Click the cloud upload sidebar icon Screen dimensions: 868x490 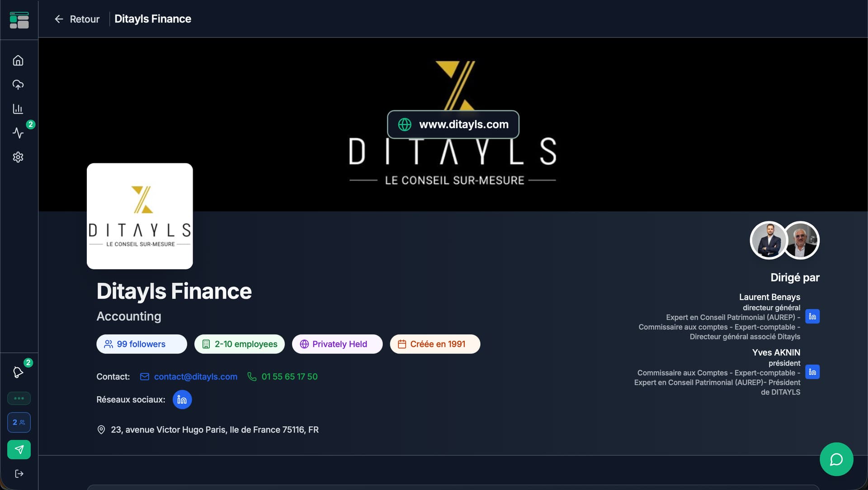[18, 85]
